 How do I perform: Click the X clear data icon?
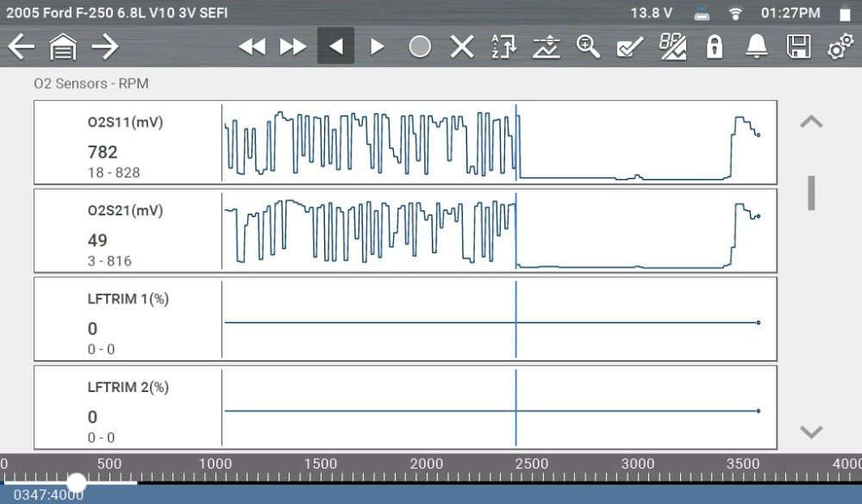[463, 47]
